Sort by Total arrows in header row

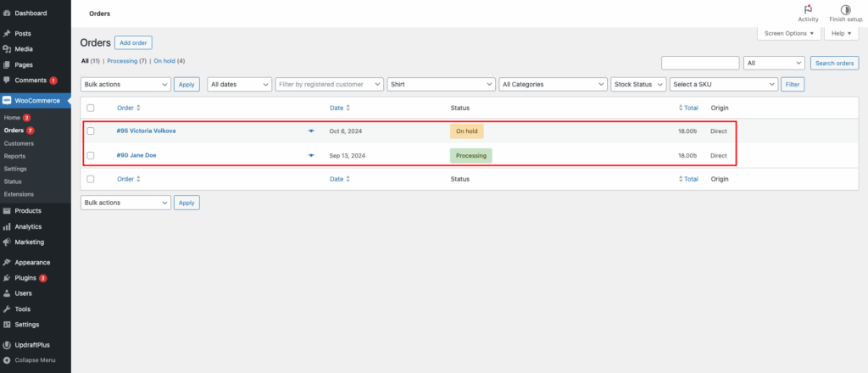(681, 108)
